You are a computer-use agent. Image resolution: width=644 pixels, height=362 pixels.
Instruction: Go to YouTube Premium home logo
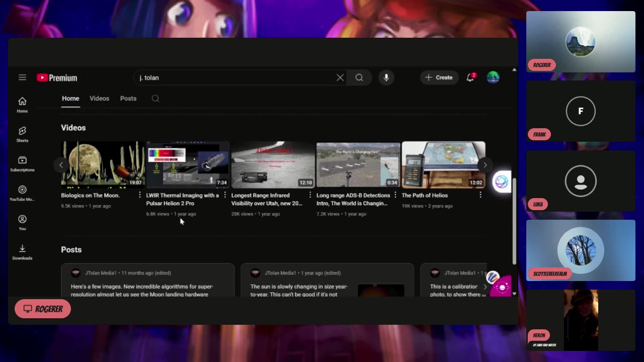pos(57,78)
